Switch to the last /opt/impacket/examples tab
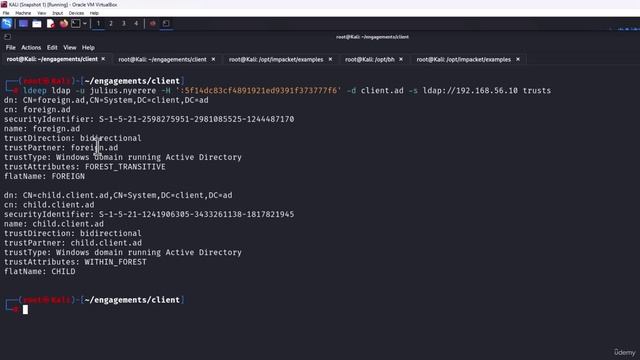Screen dimensions: 640x360 [x=464, y=60]
